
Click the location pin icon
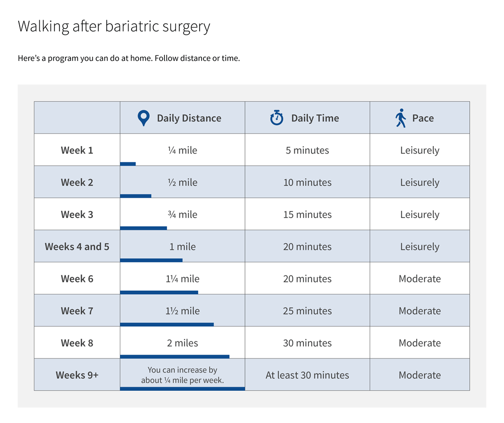[144, 118]
